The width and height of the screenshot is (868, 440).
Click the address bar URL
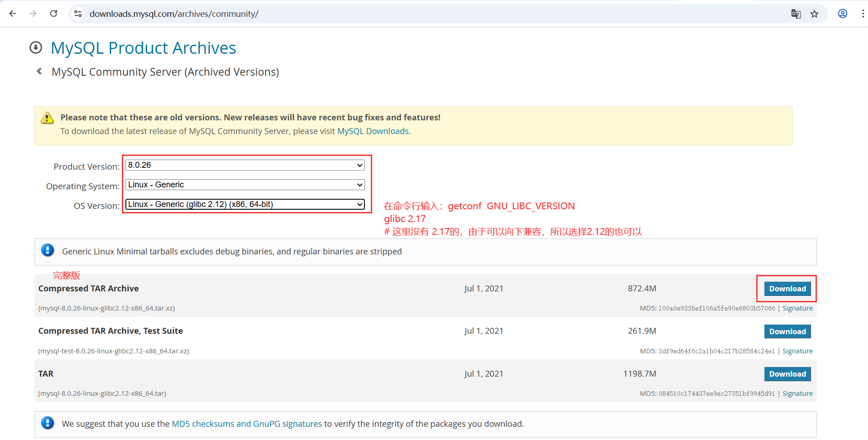[x=174, y=14]
